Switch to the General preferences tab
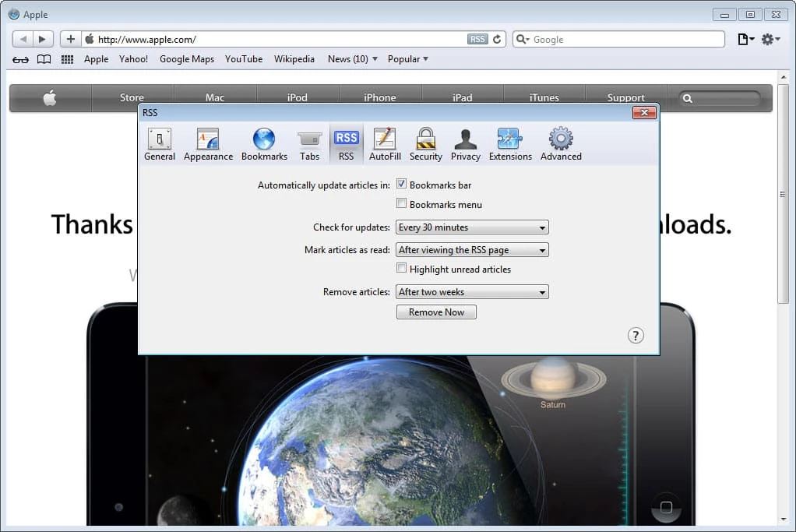 click(160, 144)
